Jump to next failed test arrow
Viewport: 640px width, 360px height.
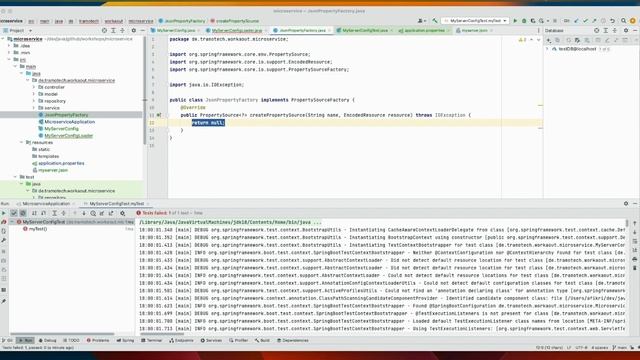click(x=84, y=213)
